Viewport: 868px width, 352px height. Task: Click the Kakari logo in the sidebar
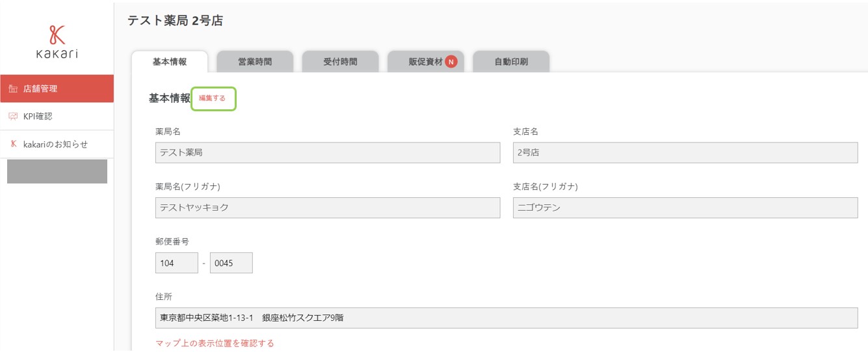coord(57,42)
